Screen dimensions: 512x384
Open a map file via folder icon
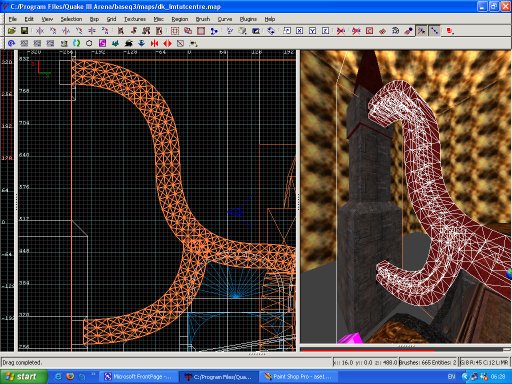pyautogui.click(x=12, y=31)
